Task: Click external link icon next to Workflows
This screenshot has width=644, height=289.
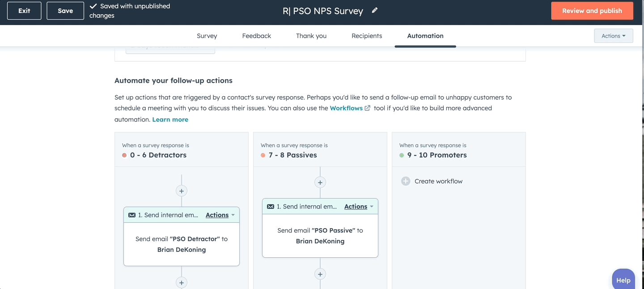Action: 368,108
